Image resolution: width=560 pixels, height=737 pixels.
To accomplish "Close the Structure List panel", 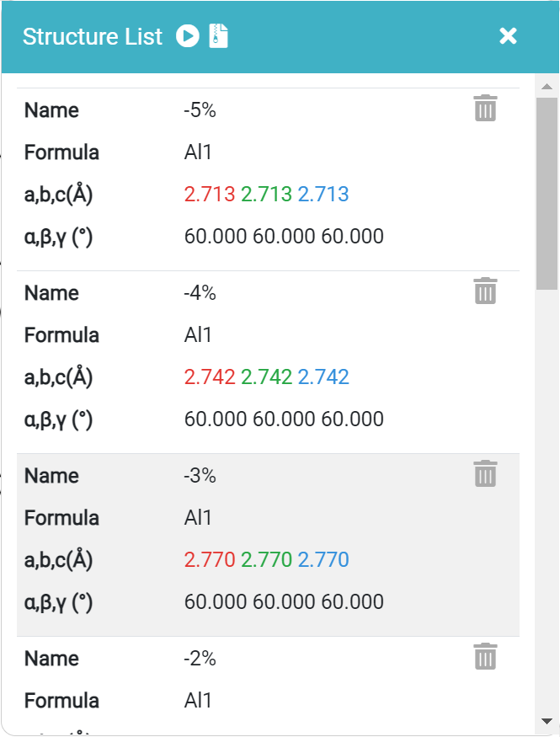I will (x=508, y=35).
